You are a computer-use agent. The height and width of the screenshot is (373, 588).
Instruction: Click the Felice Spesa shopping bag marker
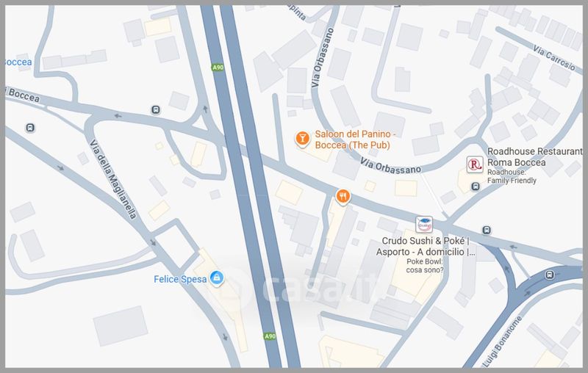click(217, 278)
